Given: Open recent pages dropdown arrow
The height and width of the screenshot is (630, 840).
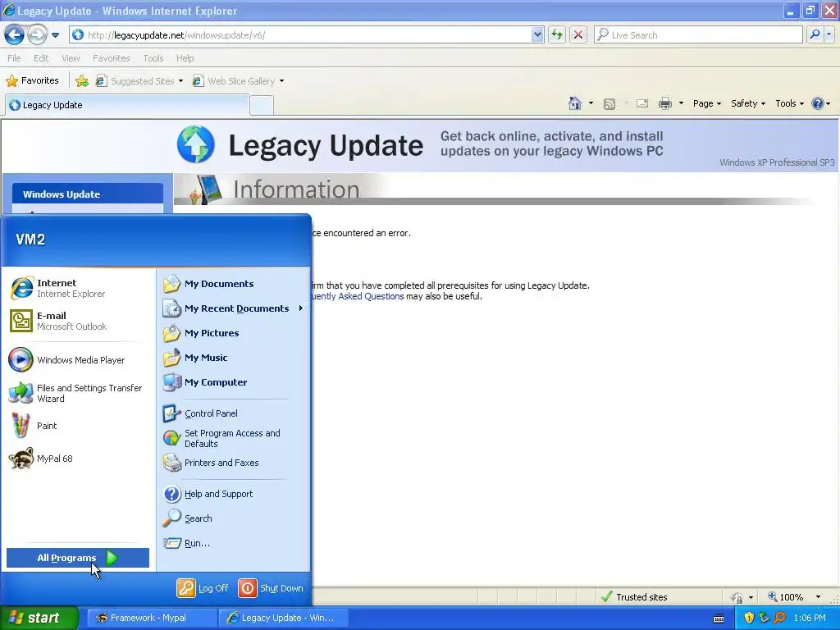Looking at the screenshot, I should (x=55, y=35).
